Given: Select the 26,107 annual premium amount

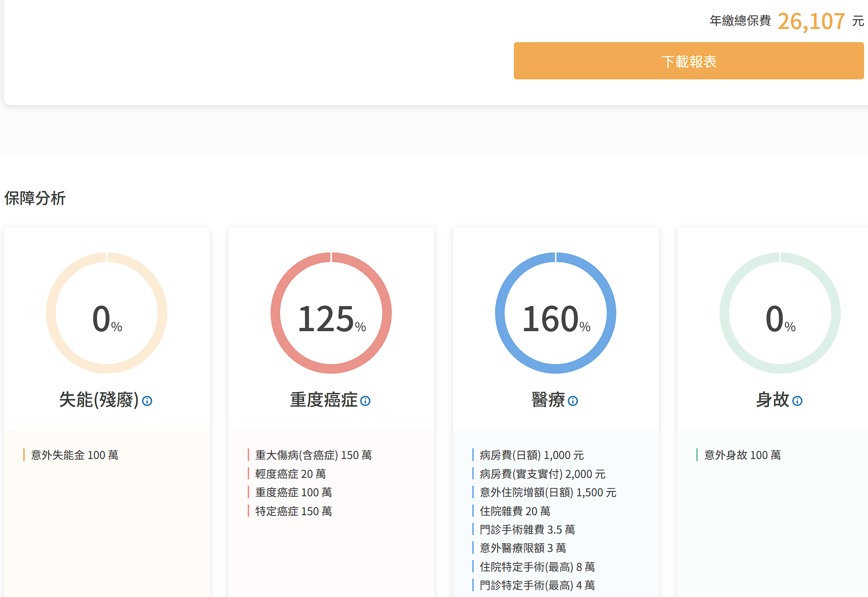Looking at the screenshot, I should (811, 21).
